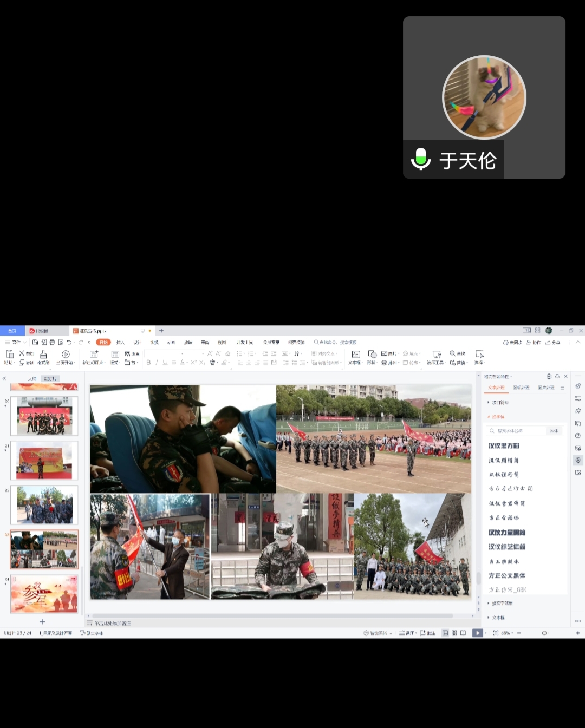The height and width of the screenshot is (728, 585).
Task: Select the 方正公文黑体 font entry
Action: (x=506, y=575)
